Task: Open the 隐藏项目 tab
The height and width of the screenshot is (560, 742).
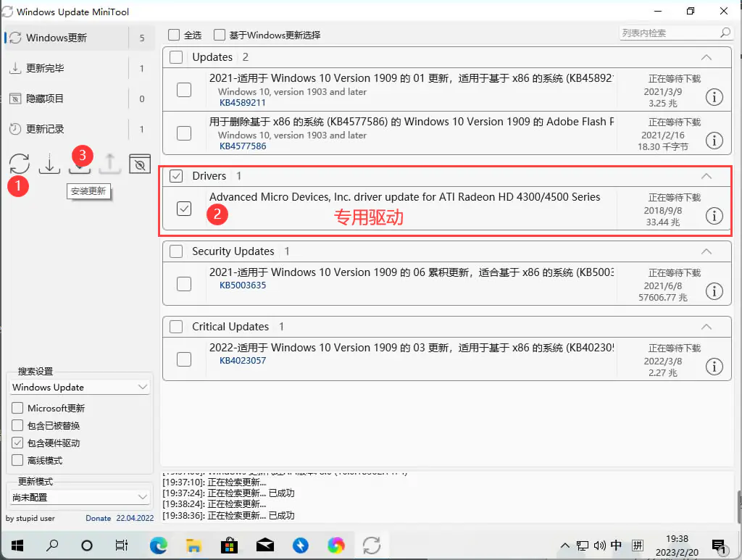Action: [x=45, y=99]
